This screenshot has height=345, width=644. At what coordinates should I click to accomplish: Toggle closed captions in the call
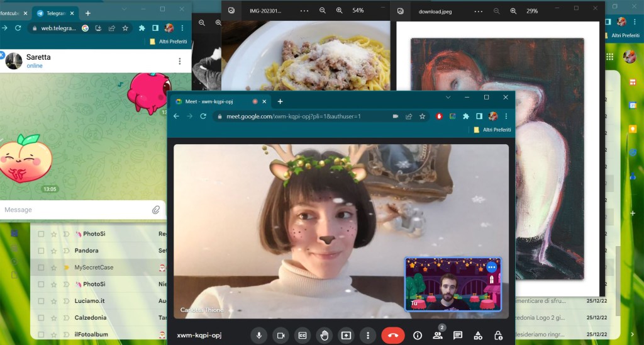click(303, 336)
